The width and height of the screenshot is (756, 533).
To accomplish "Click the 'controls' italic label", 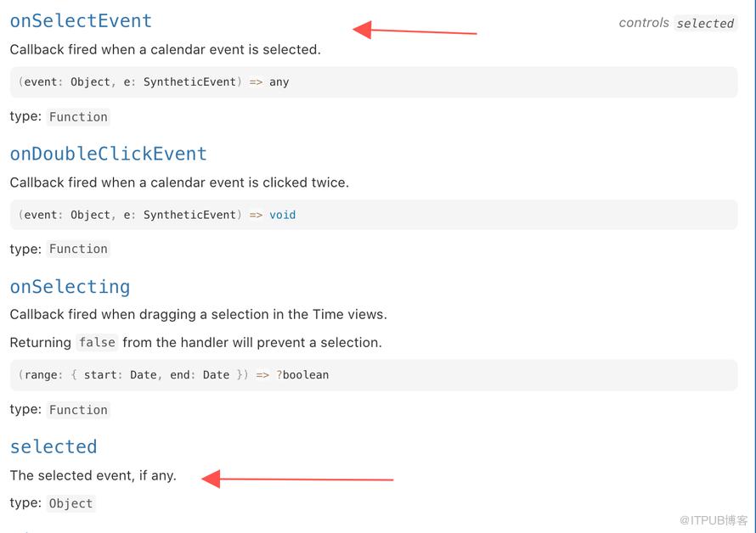I will (644, 23).
